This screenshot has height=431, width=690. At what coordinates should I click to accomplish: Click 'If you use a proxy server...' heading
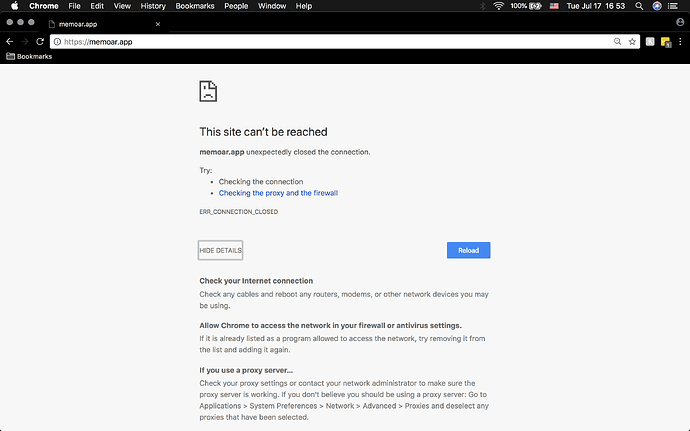point(246,370)
